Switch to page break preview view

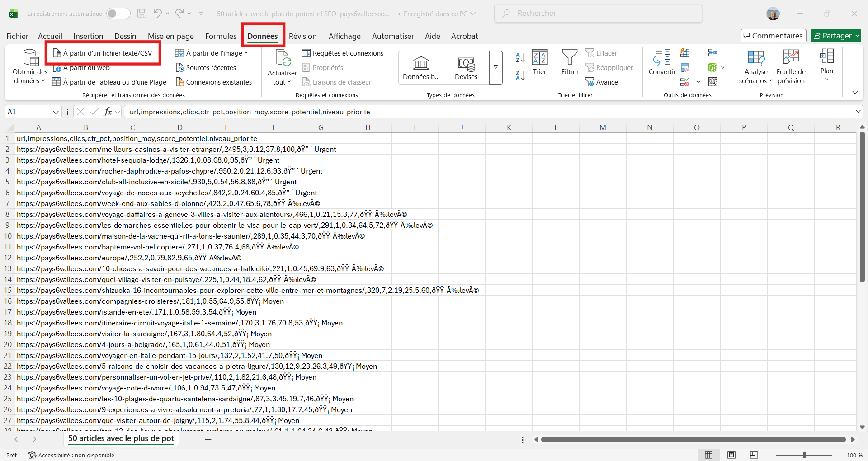point(754,455)
